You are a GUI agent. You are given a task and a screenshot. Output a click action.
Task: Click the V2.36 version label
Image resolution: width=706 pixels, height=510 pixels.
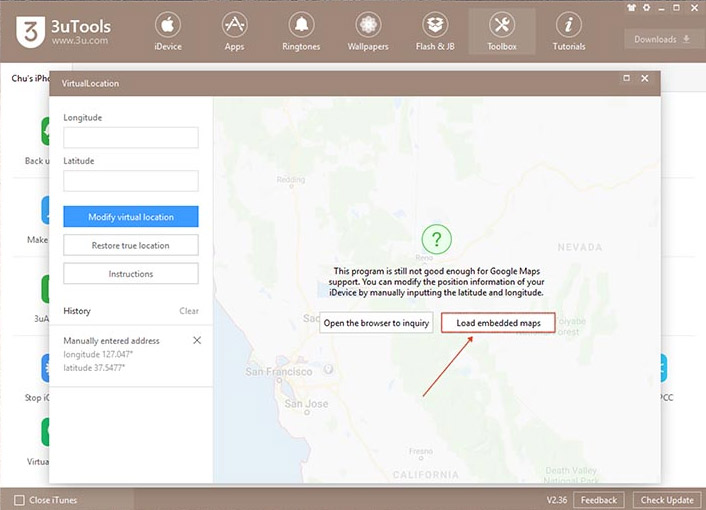(557, 500)
